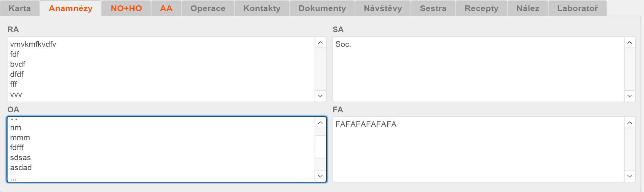Open the Kontakty tab
The height and width of the screenshot is (192, 644).
(x=262, y=8)
